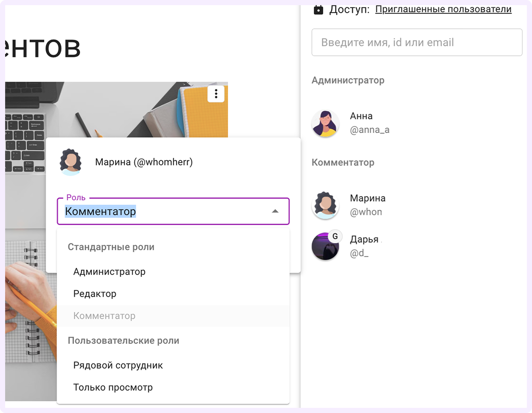Click the Дарья user name
The image size is (532, 413).
[364, 240]
